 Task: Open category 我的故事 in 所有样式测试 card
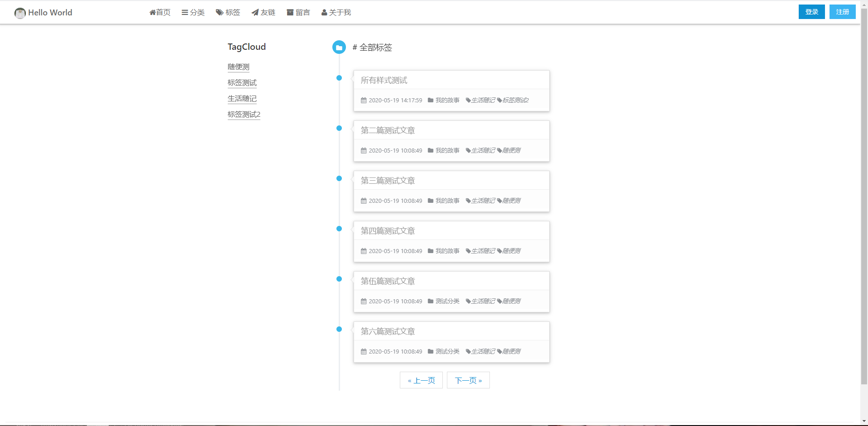pos(447,100)
